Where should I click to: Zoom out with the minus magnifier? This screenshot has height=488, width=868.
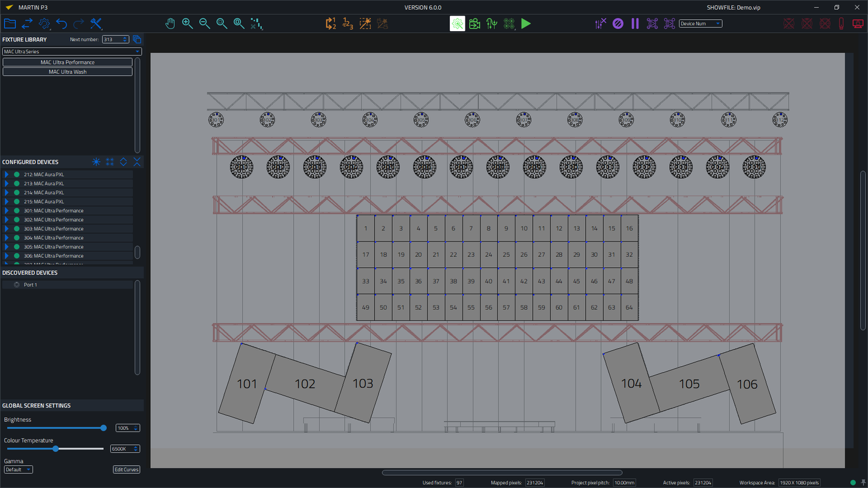click(x=204, y=23)
